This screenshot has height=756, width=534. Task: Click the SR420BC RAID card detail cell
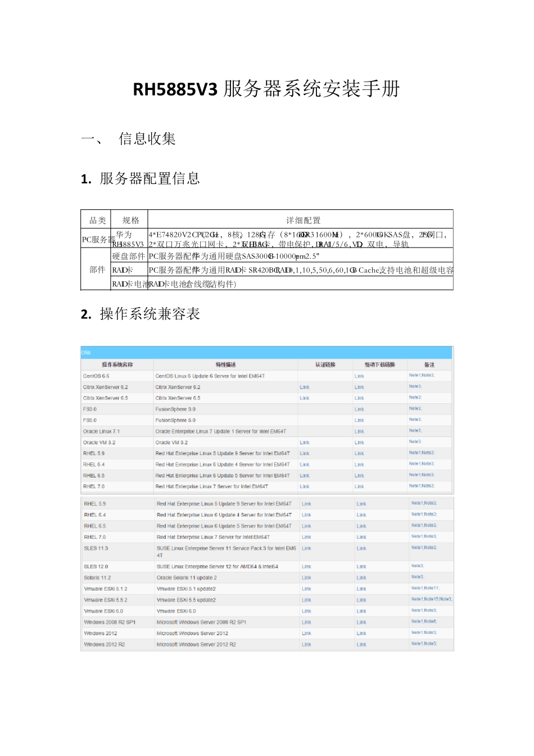[x=301, y=270]
